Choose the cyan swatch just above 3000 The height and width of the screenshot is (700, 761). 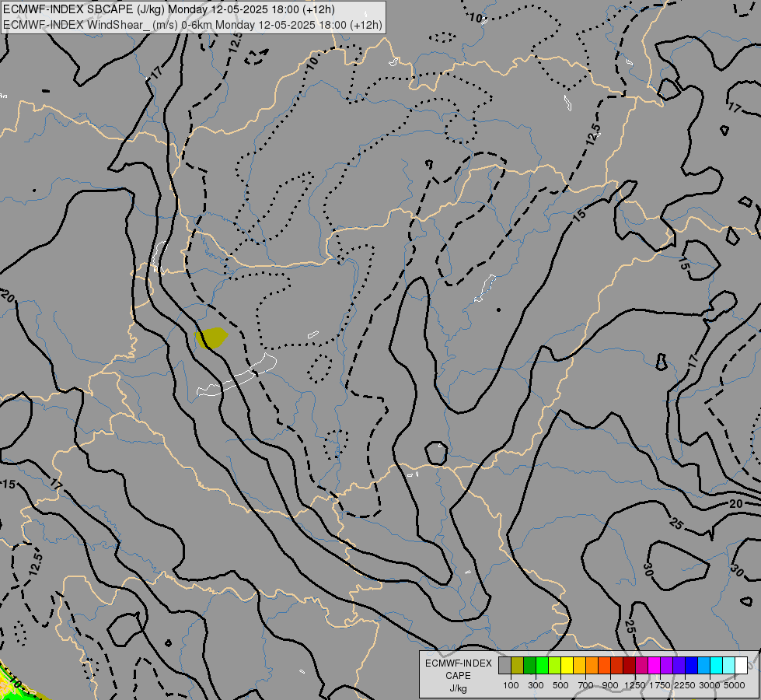[x=717, y=665]
